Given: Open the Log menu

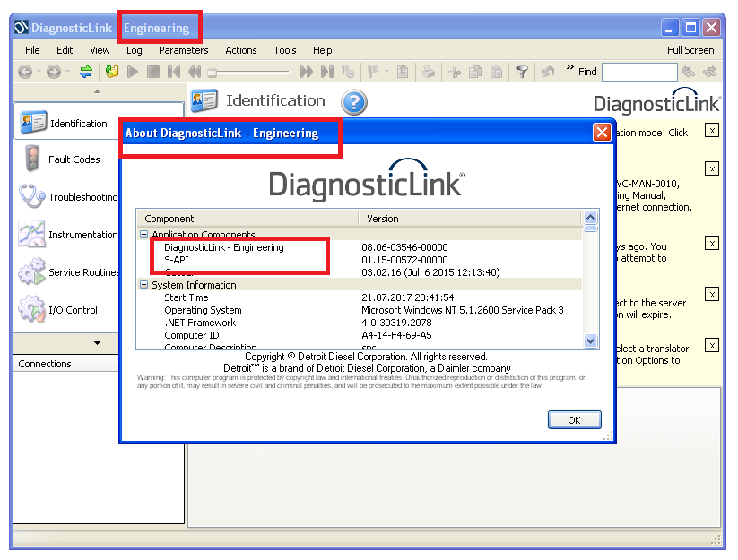Looking at the screenshot, I should (x=135, y=50).
